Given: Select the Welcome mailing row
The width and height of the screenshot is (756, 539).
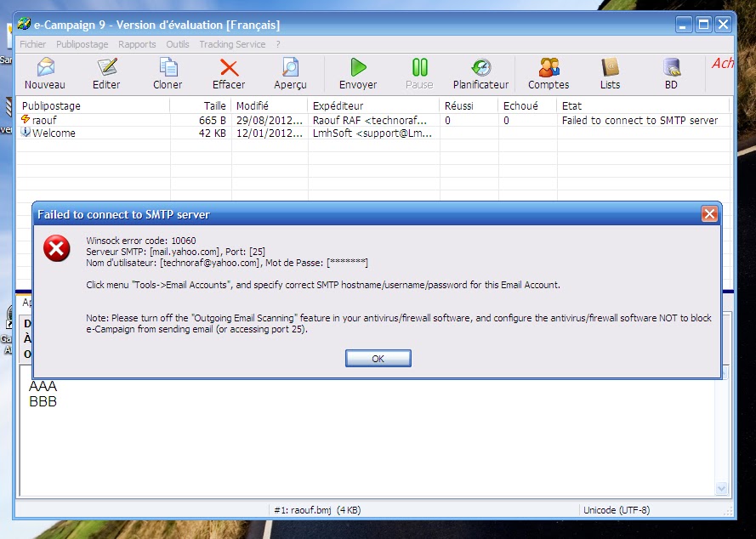Looking at the screenshot, I should pyautogui.click(x=373, y=133).
